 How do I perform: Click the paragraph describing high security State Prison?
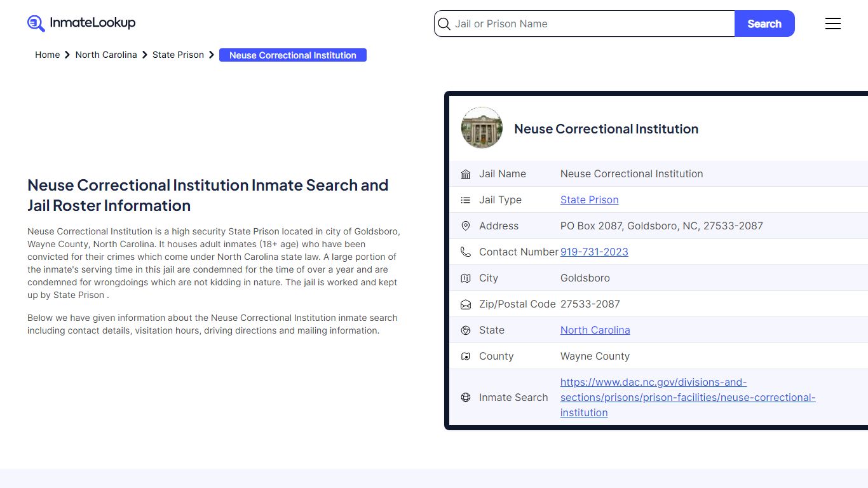pos(214,263)
